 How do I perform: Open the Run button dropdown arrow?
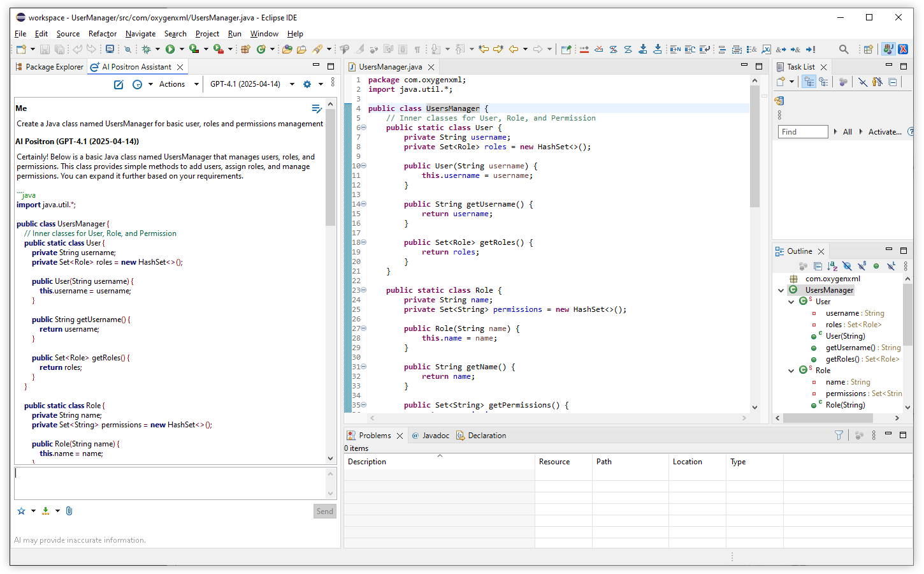(x=182, y=49)
